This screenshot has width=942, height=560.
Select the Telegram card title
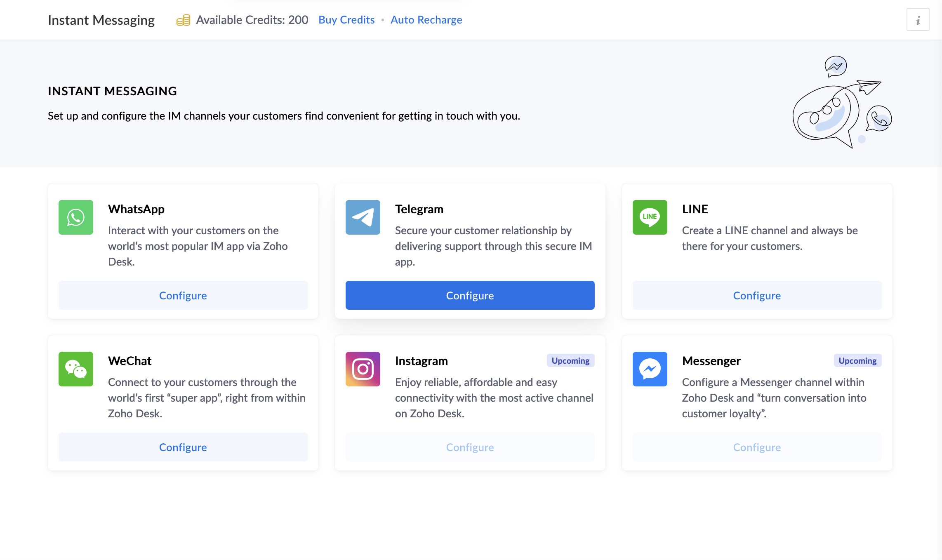pyautogui.click(x=419, y=209)
